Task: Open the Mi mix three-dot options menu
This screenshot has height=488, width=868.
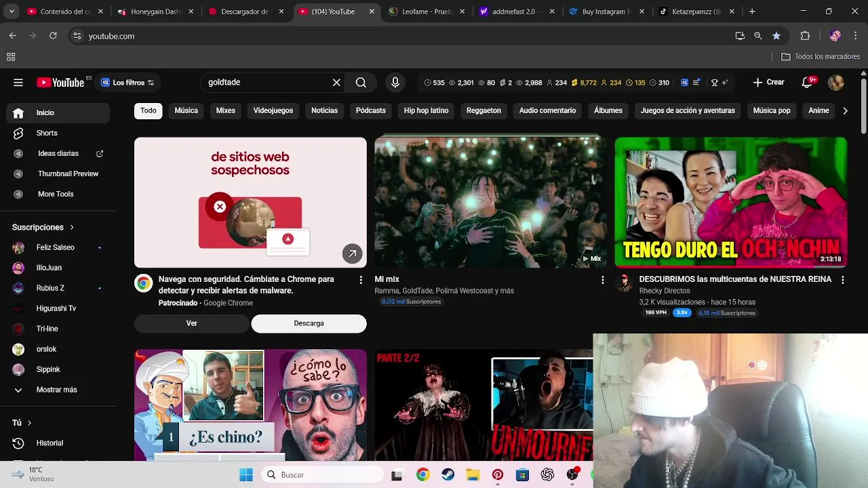Action: [602, 279]
